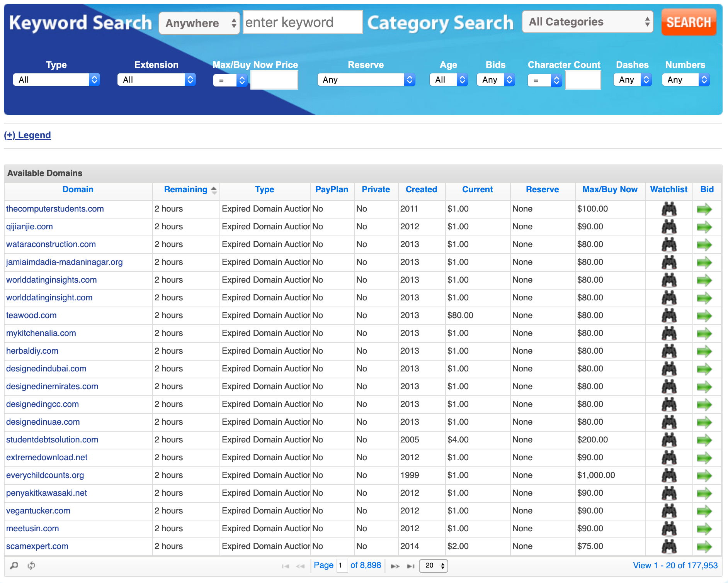Open the Age filter dropdown
Screen dimensions: 728x583
(448, 80)
